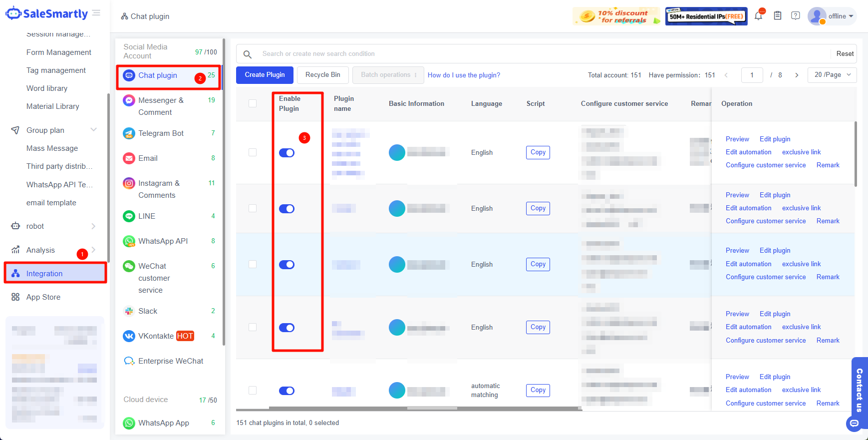
Task: Tick the select-all checkbox in table header
Action: [x=253, y=103]
